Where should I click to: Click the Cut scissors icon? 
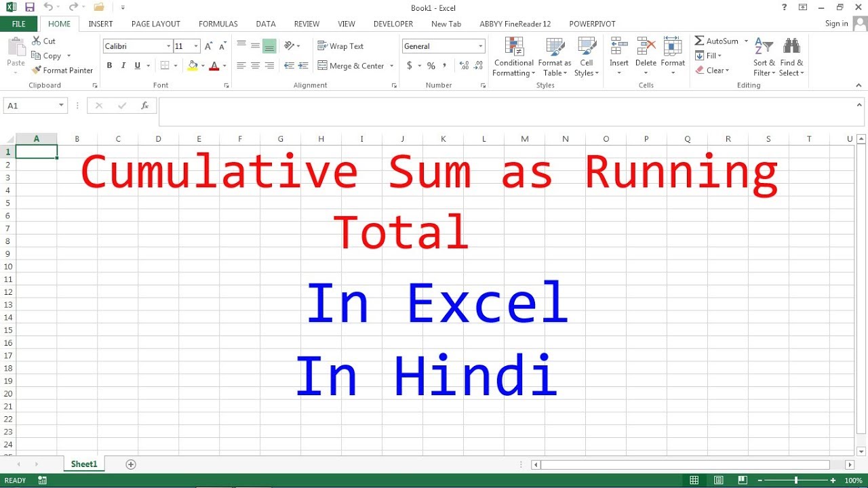[37, 41]
